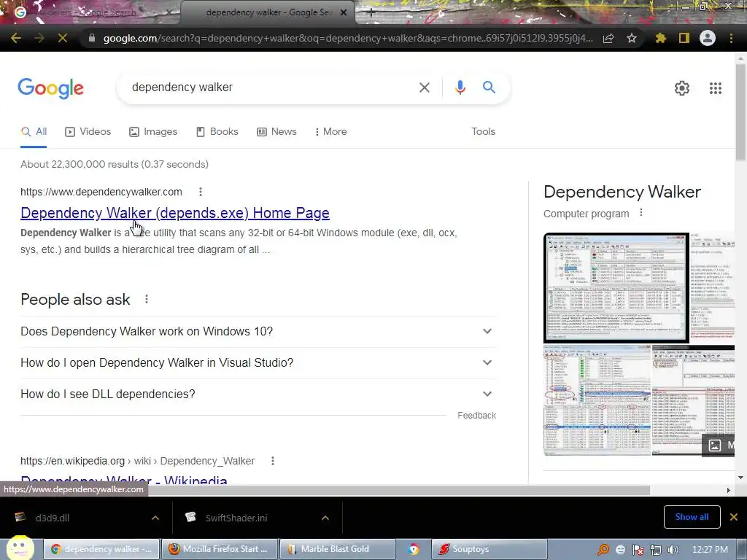Viewport: 747px width, 560px height.
Task: Click the Dependency Walker knowledge panel title
Action: (622, 192)
